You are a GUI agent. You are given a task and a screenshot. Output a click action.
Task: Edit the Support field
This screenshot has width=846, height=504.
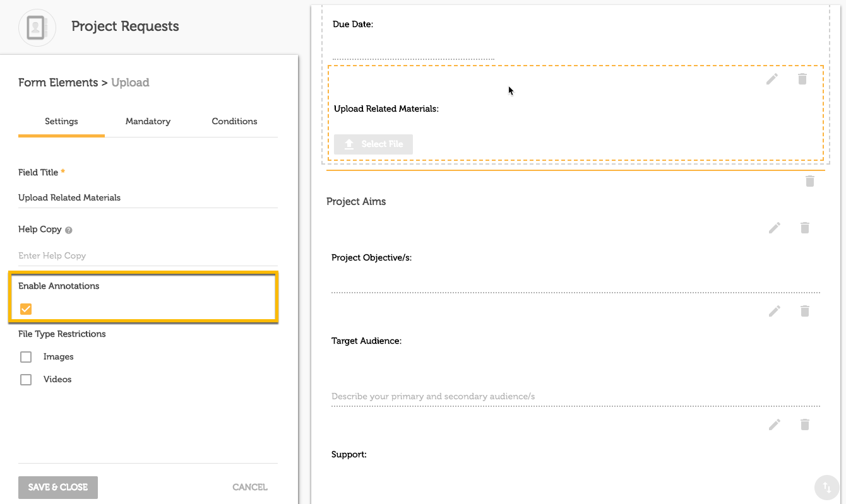coord(775,425)
